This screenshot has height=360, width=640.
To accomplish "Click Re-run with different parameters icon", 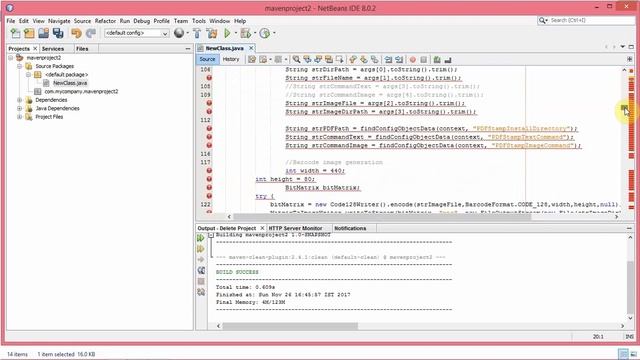I will tap(201, 249).
